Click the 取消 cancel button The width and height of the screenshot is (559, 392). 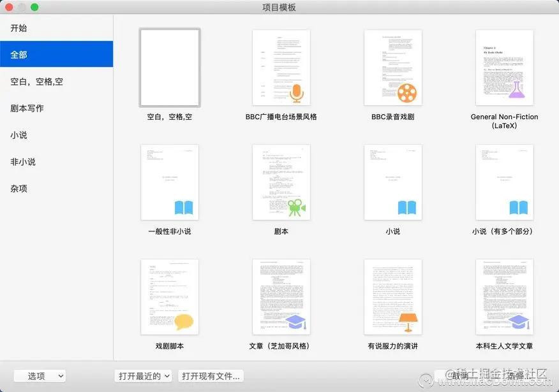[x=460, y=375]
